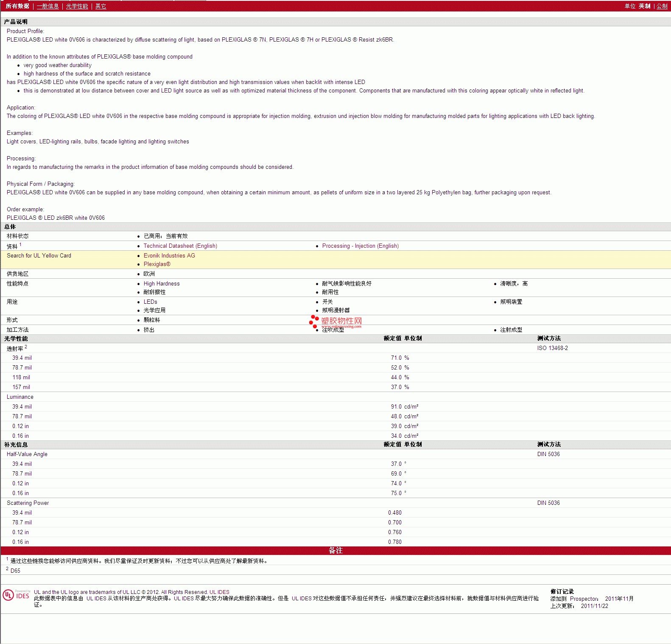The width and height of the screenshot is (671, 644).
Task: Click DIN 5036 beside Scattering Power
Action: coord(548,503)
